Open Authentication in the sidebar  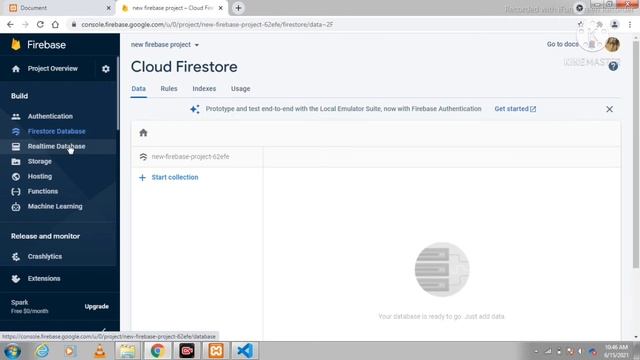pyautogui.click(x=50, y=116)
